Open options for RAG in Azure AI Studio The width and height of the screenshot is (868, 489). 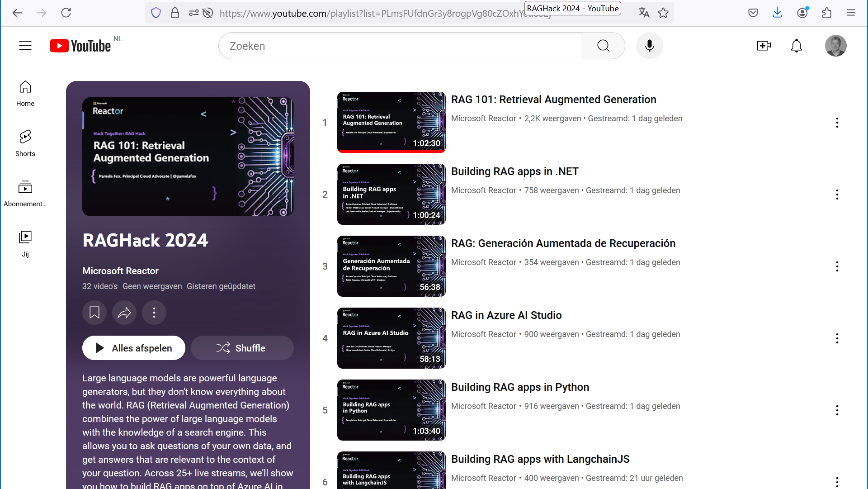click(x=837, y=338)
